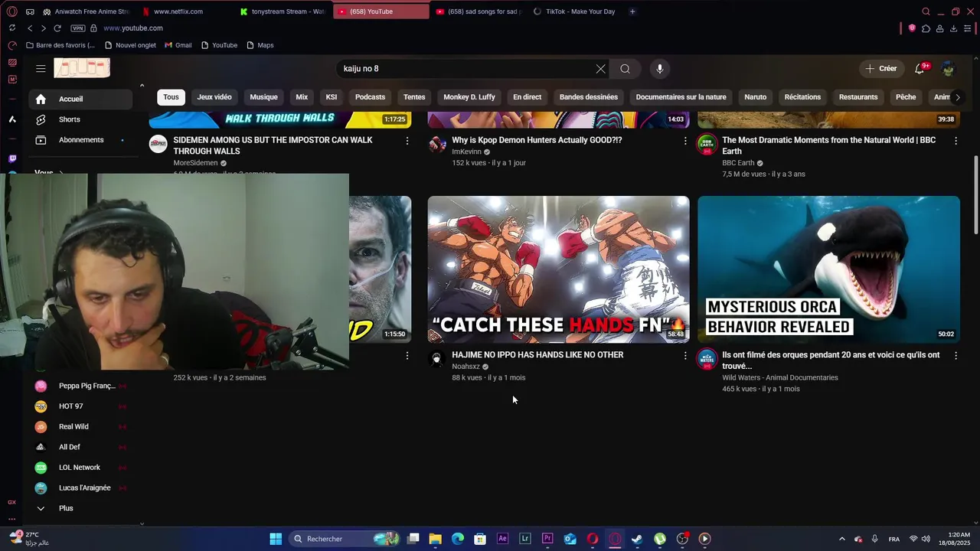This screenshot has height=551, width=980.
Task: Open more options for BBC Earth video
Action: click(955, 141)
